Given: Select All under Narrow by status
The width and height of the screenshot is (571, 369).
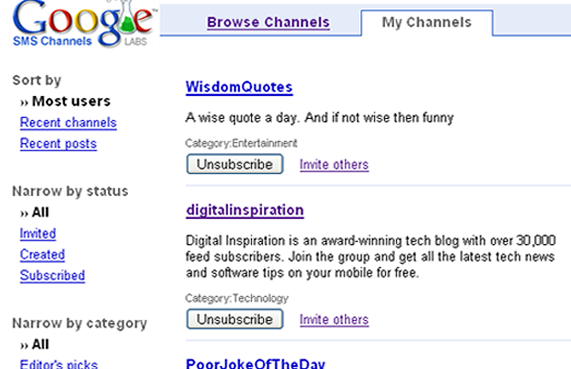Looking at the screenshot, I should [40, 212].
